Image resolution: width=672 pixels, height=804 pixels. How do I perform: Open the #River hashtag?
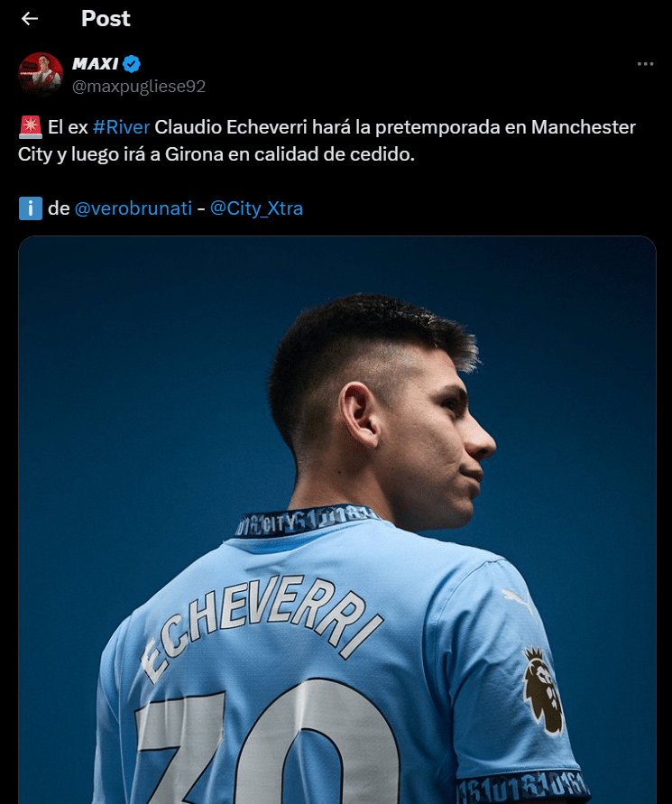[x=122, y=127]
